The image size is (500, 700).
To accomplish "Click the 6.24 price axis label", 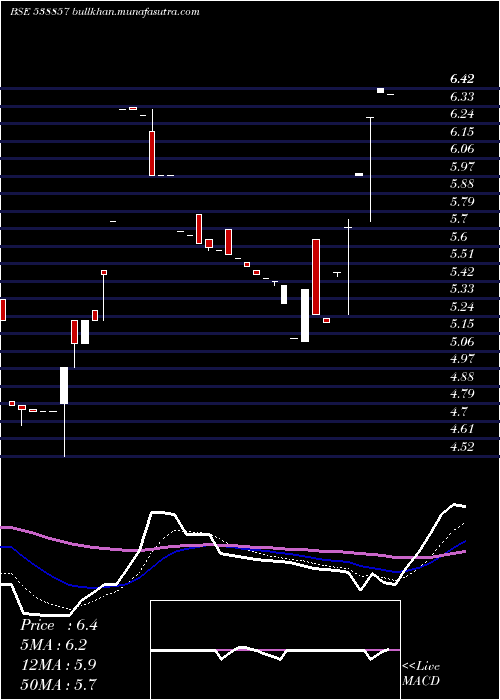I will [462, 114].
